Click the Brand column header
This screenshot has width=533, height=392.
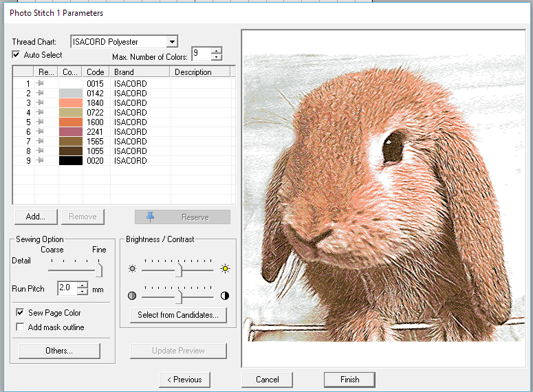click(140, 72)
